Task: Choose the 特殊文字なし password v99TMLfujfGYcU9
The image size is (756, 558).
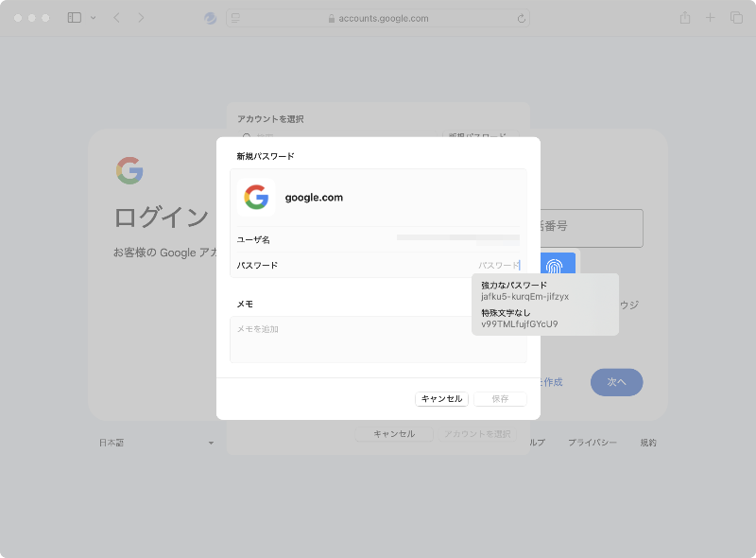Action: [545, 319]
